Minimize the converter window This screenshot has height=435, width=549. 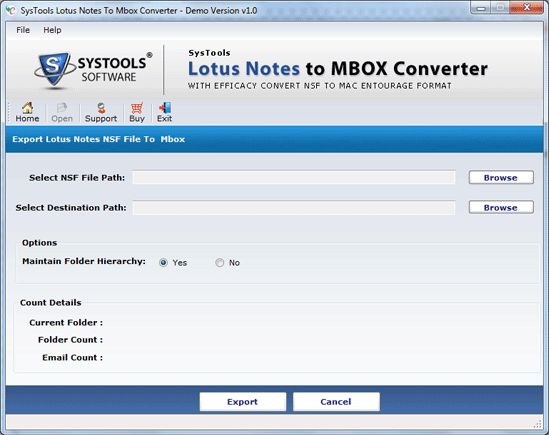[x=482, y=8]
